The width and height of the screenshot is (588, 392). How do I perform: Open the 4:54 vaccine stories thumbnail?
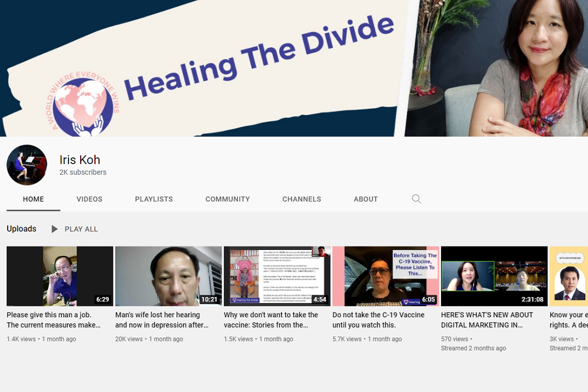tap(277, 276)
